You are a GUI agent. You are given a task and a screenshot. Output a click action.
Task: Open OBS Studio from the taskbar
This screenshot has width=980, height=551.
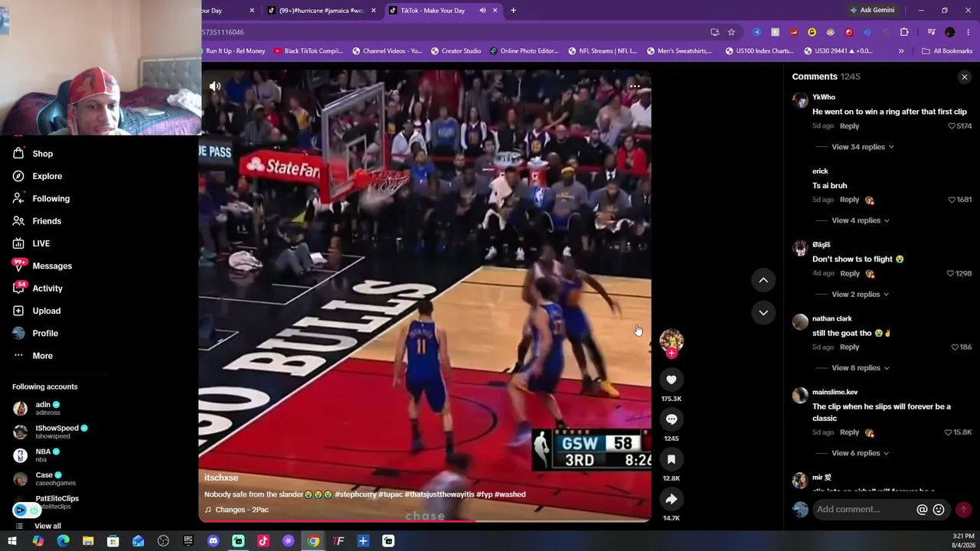click(163, 542)
